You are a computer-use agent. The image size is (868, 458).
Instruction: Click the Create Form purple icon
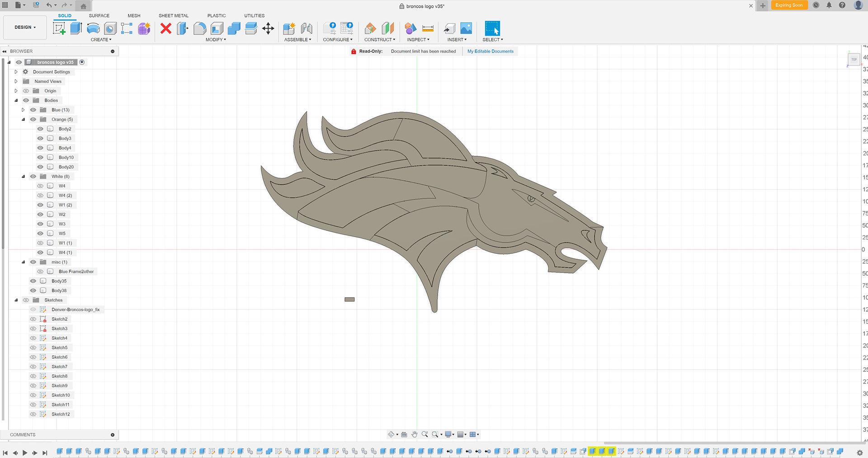[144, 28]
